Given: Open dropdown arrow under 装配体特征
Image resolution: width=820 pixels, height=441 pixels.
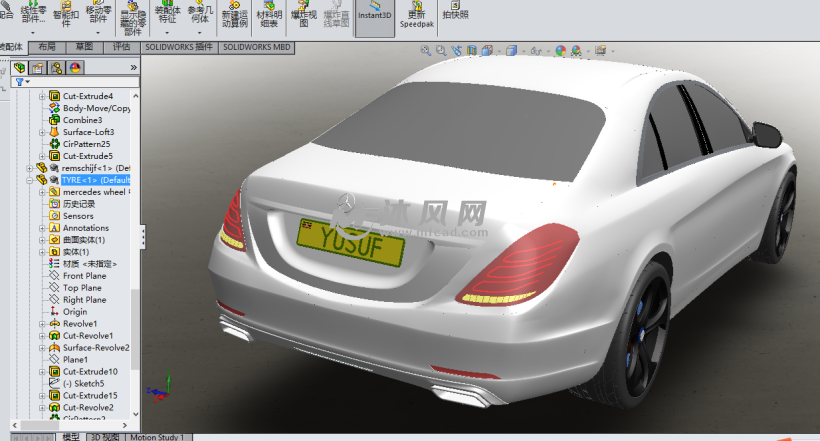Looking at the screenshot, I should 167,33.
